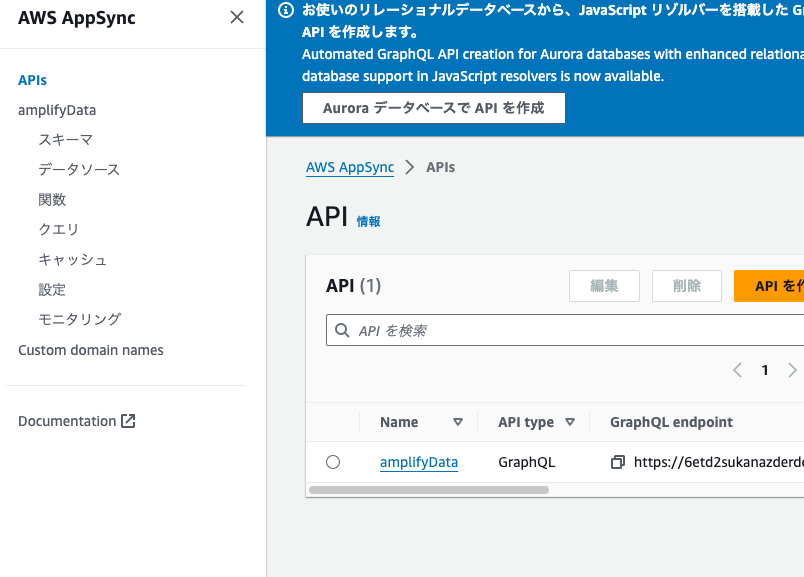
Task: Open スキーマ (Schema) page in sidebar
Action: click(x=66, y=140)
